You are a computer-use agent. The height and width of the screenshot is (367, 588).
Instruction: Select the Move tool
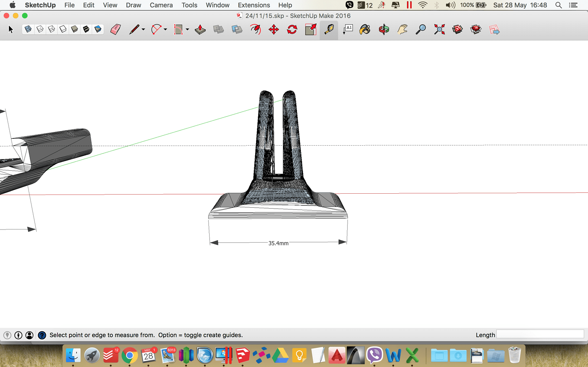click(x=273, y=29)
